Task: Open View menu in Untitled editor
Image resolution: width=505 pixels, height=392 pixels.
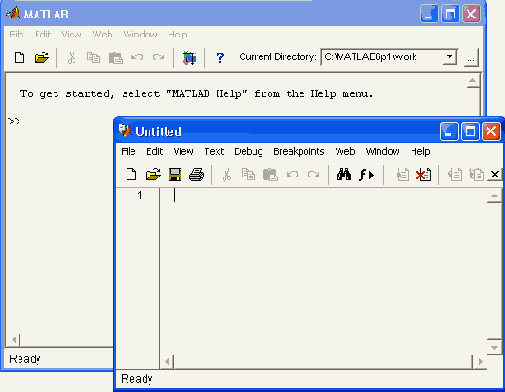Action: pyautogui.click(x=183, y=152)
